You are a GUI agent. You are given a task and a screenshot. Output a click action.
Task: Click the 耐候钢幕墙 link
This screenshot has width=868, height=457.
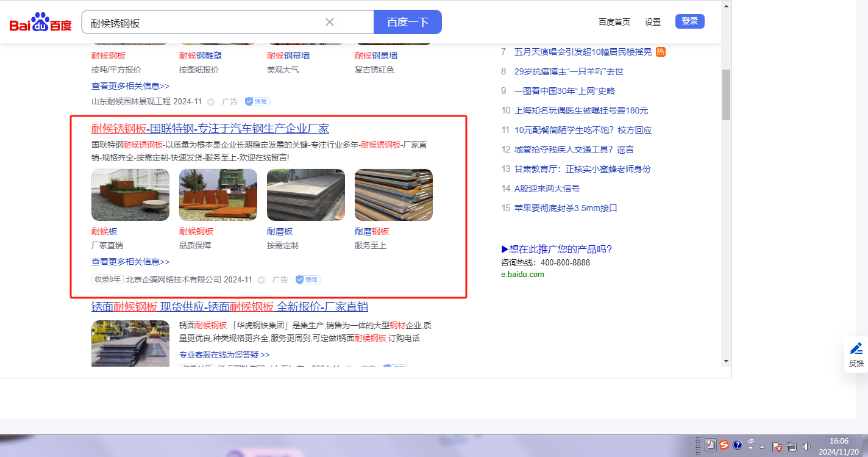(288, 56)
